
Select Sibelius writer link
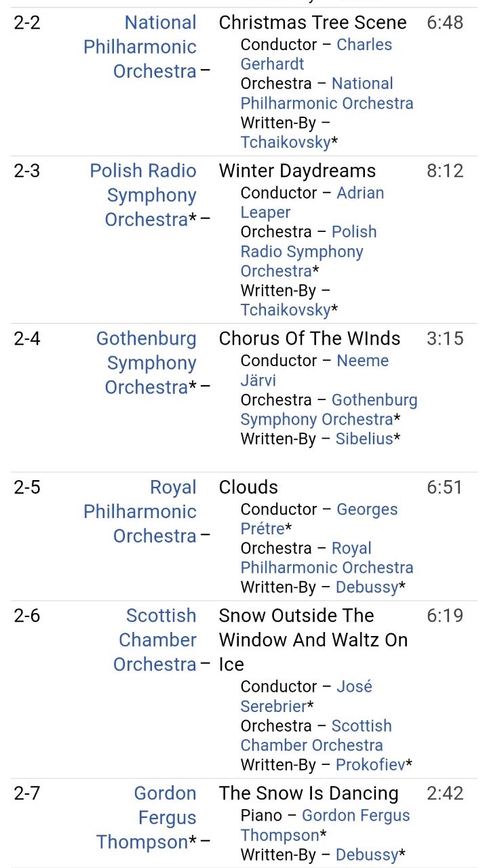click(x=364, y=439)
